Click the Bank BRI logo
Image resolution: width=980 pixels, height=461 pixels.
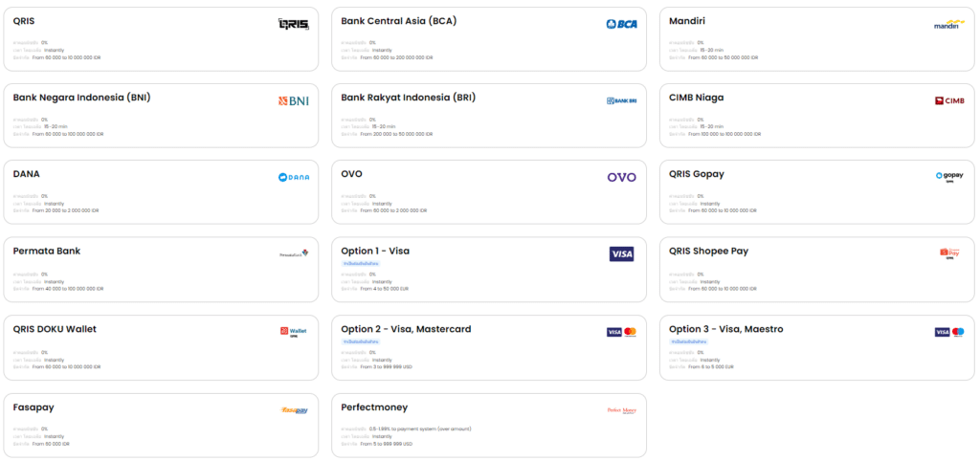click(621, 101)
